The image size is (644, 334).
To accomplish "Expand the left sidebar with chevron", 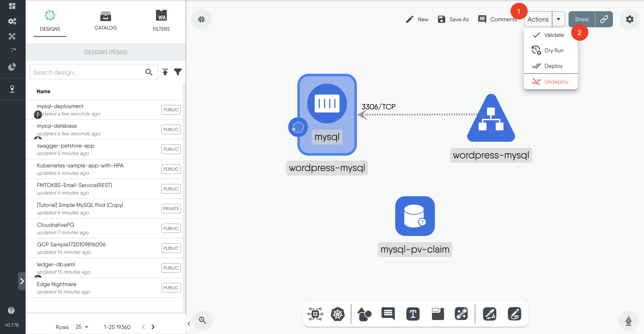I will click(22, 281).
